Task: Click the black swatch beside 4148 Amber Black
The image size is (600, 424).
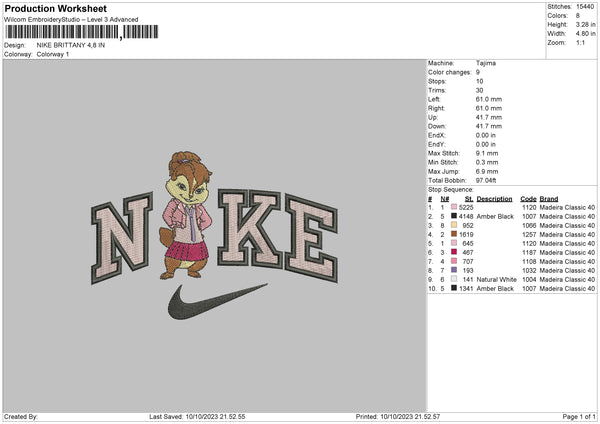Action: [x=454, y=216]
